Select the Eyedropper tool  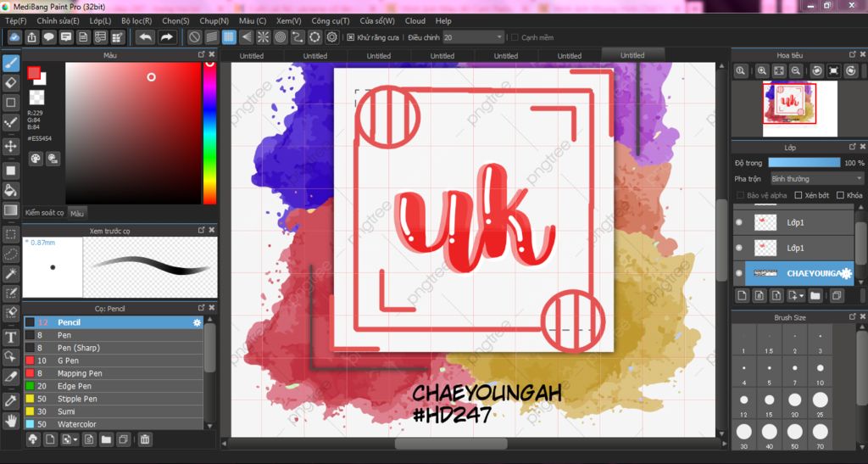10,401
